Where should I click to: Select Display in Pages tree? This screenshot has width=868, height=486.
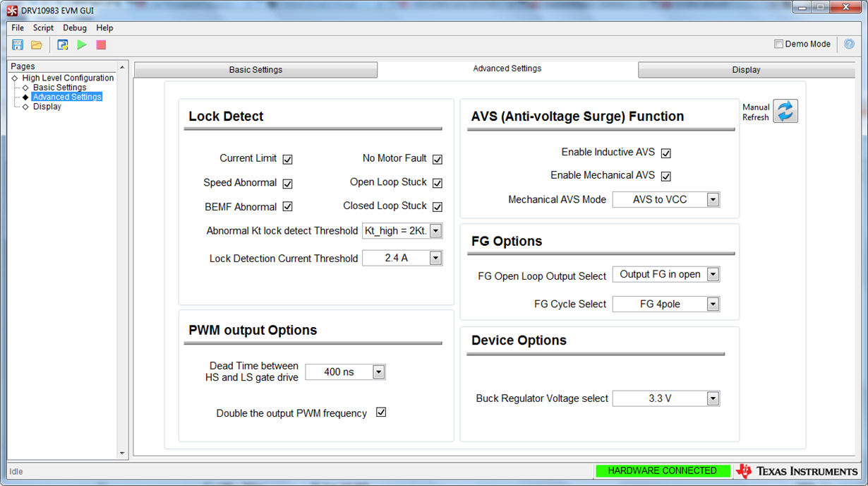pyautogui.click(x=47, y=107)
